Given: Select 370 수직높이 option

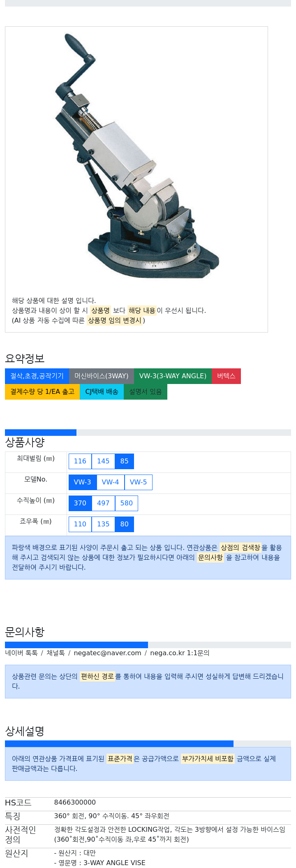Looking at the screenshot, I should [x=80, y=503].
